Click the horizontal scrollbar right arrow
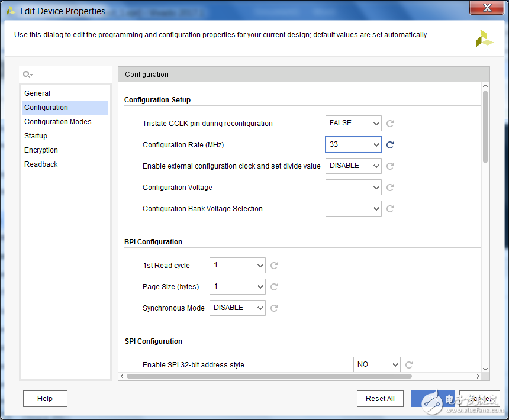The image size is (509, 420). point(478,376)
